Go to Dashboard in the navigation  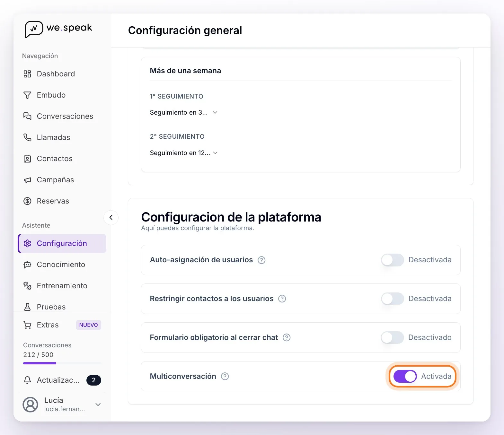pos(62,74)
